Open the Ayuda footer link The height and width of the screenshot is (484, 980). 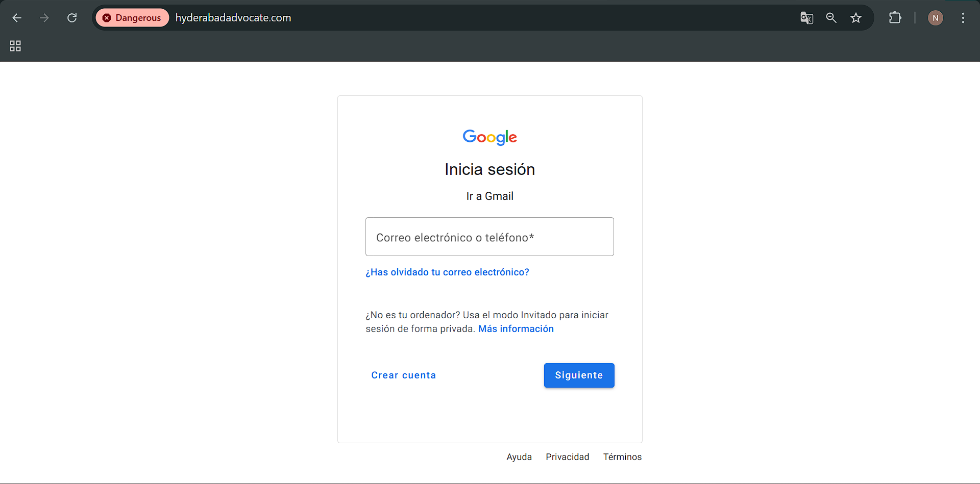519,457
